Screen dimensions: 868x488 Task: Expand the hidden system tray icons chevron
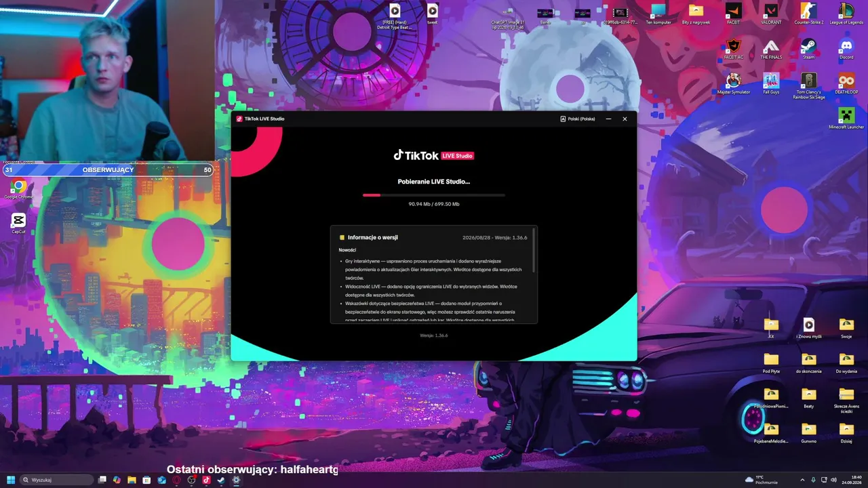pyautogui.click(x=802, y=480)
